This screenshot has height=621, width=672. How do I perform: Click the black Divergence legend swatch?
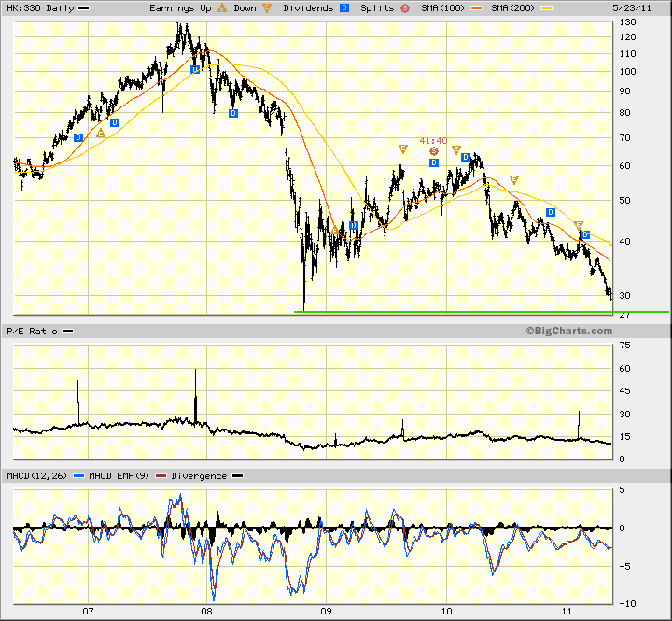(237, 476)
